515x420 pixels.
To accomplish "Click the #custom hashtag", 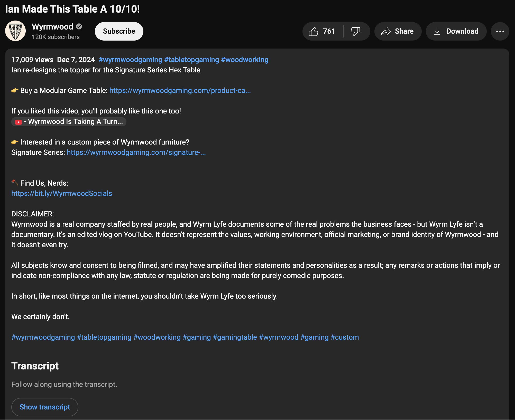I will pyautogui.click(x=344, y=337).
